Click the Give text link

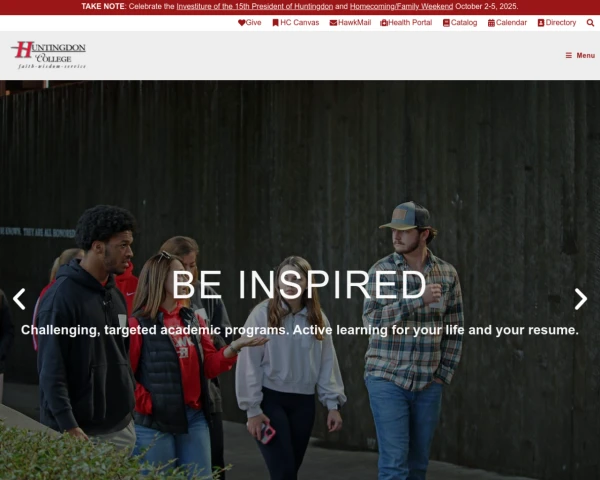(253, 23)
